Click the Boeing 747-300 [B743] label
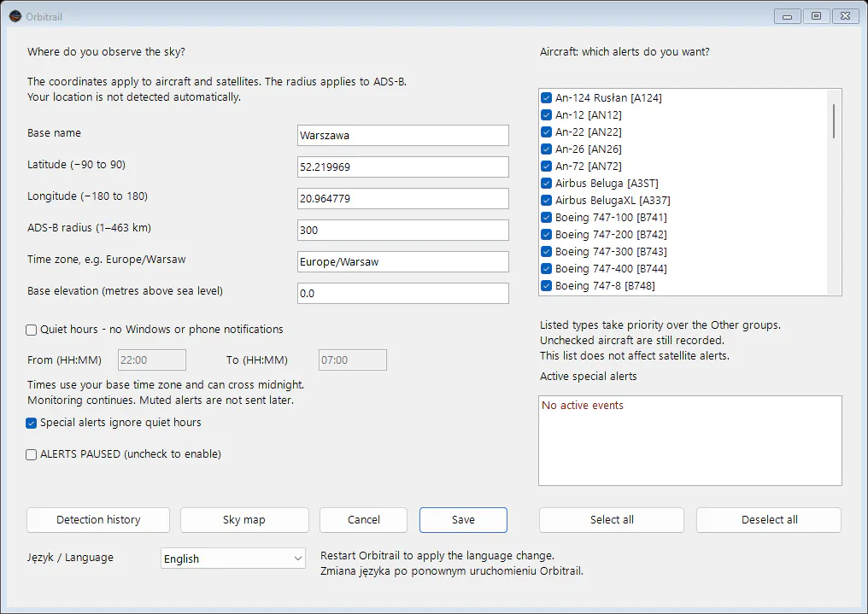Screen dimensions: 868x614 (x=611, y=252)
